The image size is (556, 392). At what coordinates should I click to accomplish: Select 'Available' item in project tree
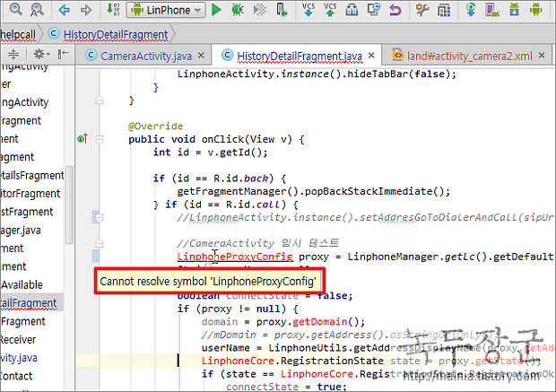point(22,284)
